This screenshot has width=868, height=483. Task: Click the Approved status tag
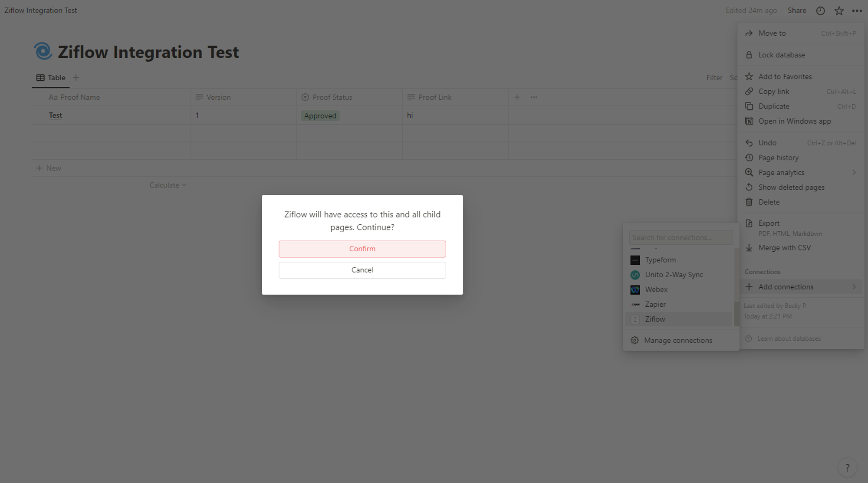click(x=320, y=115)
